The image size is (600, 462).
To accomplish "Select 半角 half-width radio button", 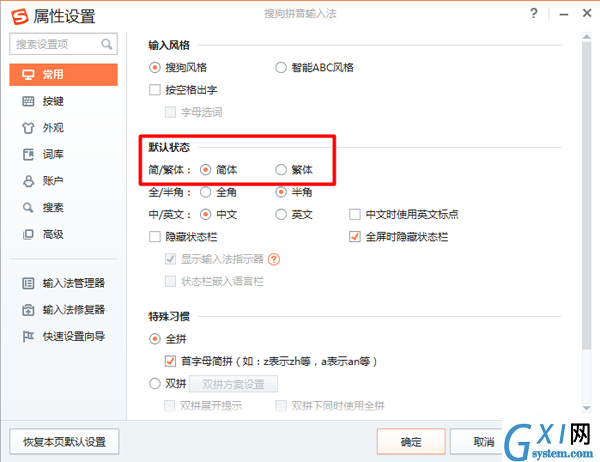I will [281, 192].
